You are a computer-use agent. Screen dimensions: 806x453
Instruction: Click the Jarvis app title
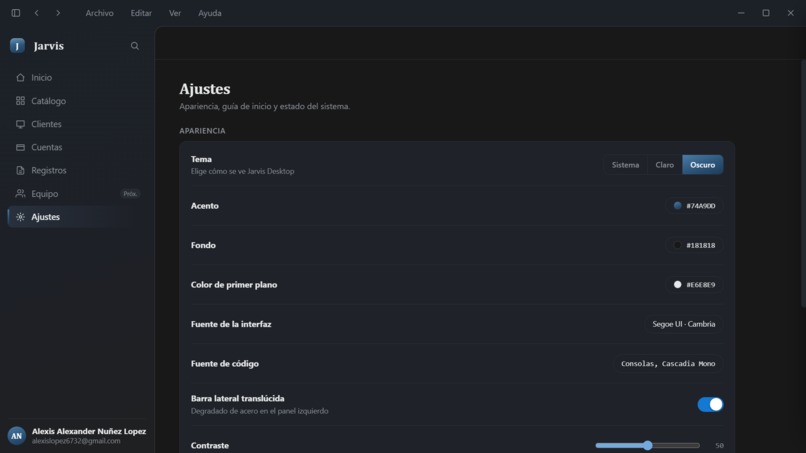49,46
